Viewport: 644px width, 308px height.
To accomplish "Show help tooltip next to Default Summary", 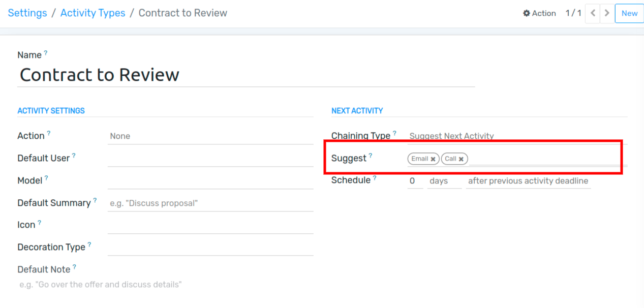I will 95,200.
